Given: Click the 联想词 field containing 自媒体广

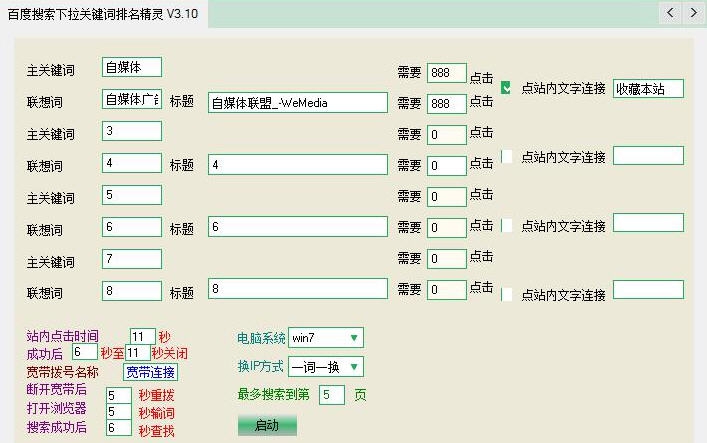Looking at the screenshot, I should [x=132, y=99].
